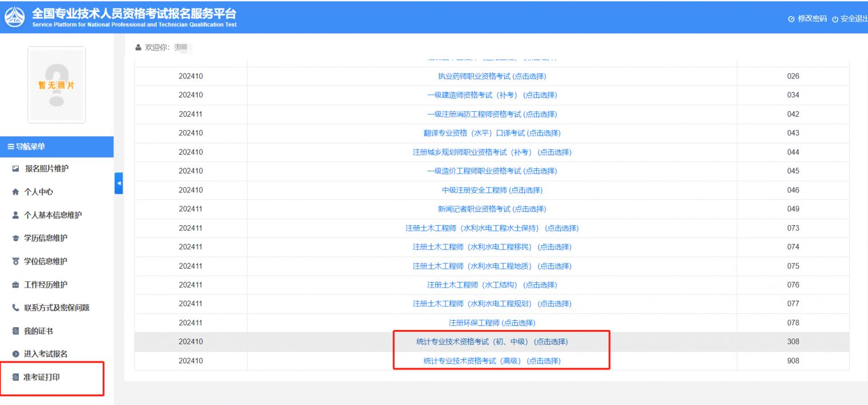This screenshot has height=405, width=868.
Task: Click the briefcase icon beside 工作经历维护
Action: click(15, 285)
